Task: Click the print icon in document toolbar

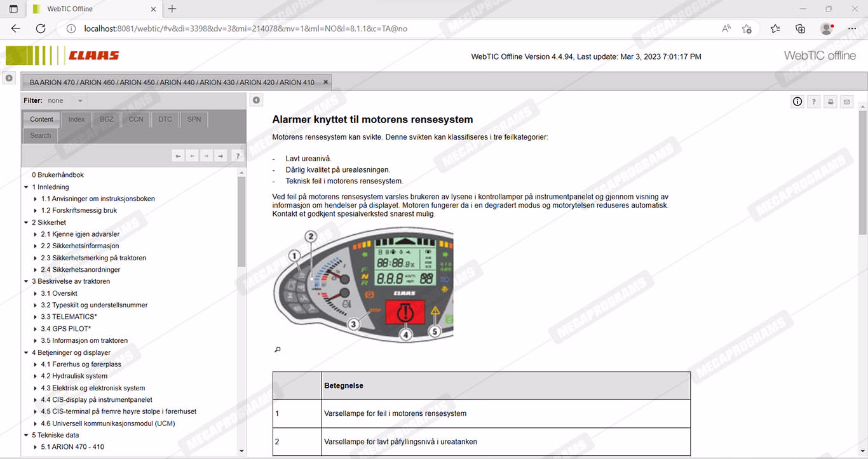Action: [830, 102]
